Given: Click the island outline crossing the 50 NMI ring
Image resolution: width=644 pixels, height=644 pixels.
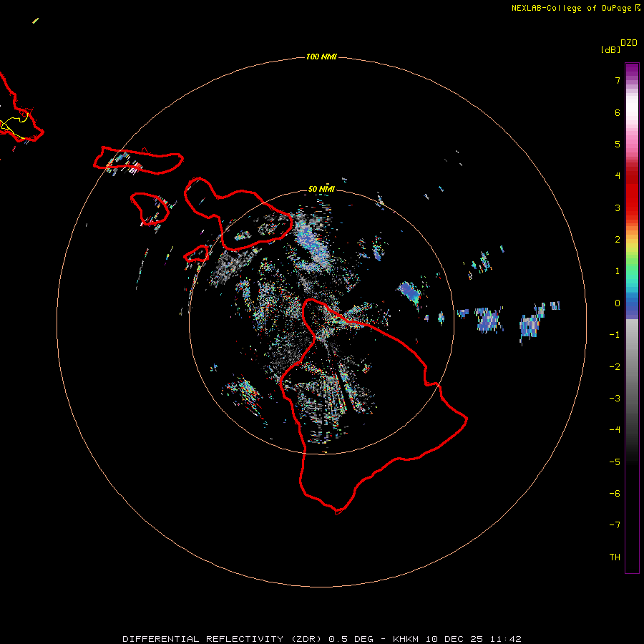Looking at the screenshot, I should (238, 213).
